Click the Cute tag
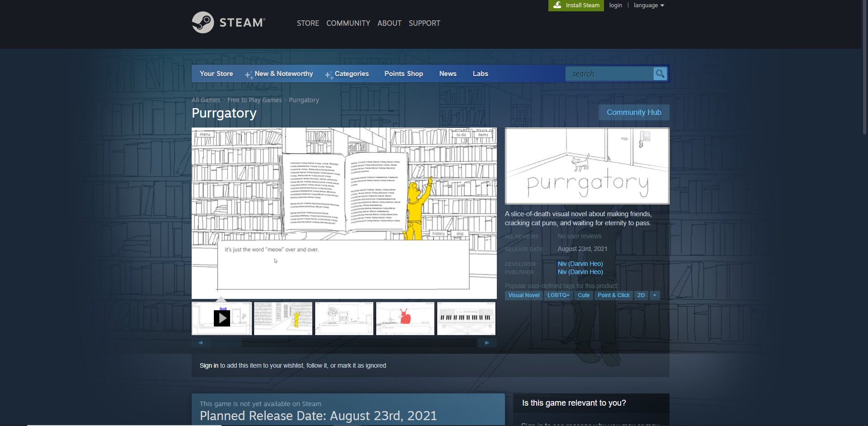Image resolution: width=868 pixels, height=426 pixels. coord(584,295)
